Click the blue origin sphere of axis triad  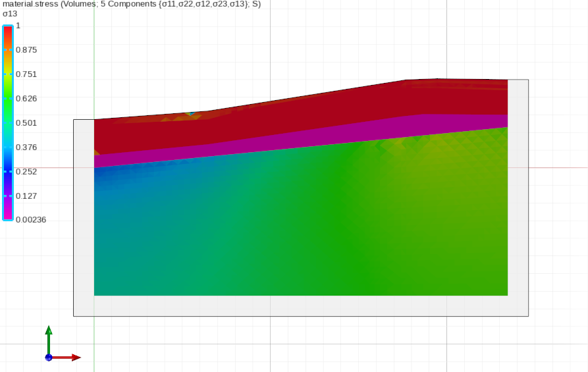click(49, 358)
